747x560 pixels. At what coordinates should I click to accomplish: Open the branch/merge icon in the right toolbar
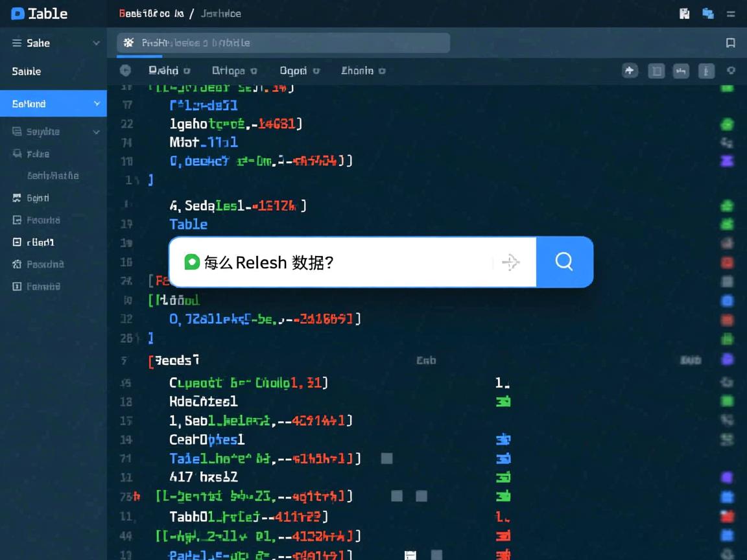click(x=681, y=71)
